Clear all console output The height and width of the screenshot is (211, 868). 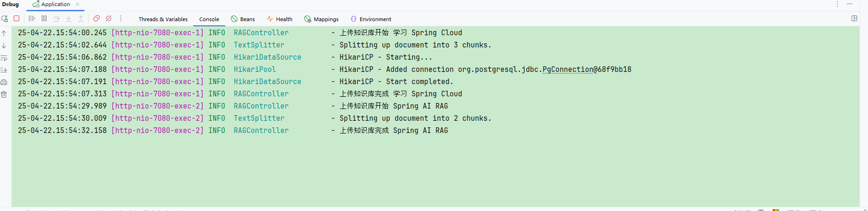click(x=4, y=94)
